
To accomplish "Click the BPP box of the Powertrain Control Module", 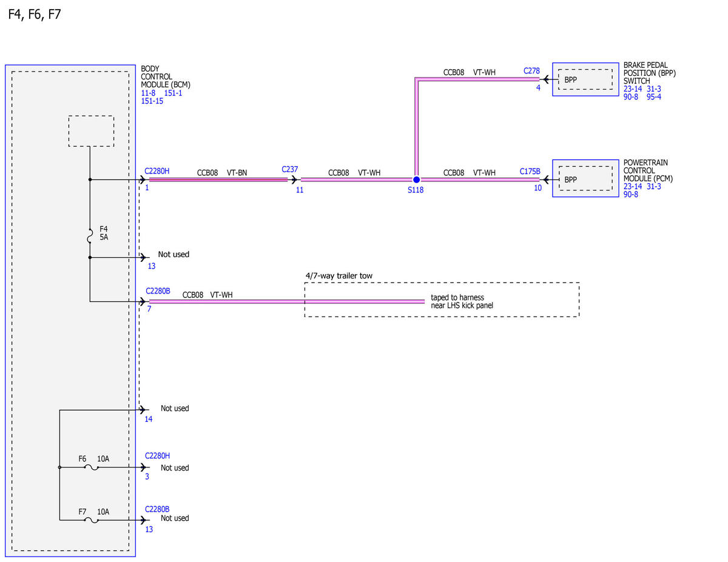I will pos(584,179).
